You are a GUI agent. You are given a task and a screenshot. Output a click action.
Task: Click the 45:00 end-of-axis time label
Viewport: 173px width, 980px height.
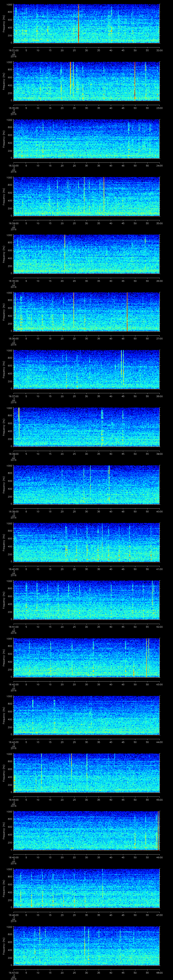(x=159, y=800)
